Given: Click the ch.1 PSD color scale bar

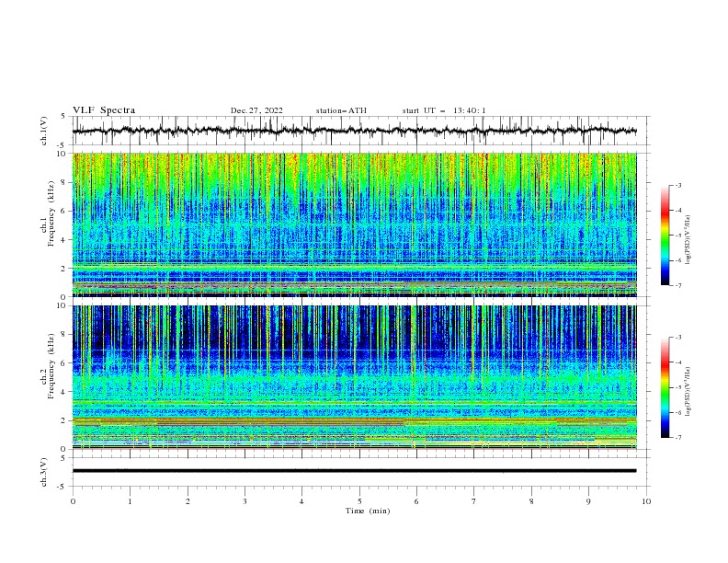Looking at the screenshot, I should coord(665,236).
